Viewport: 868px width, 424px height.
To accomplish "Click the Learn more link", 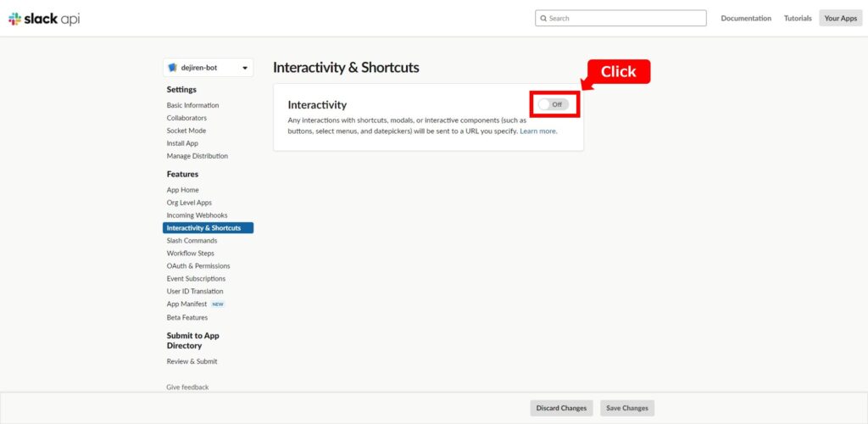I will click(x=538, y=131).
